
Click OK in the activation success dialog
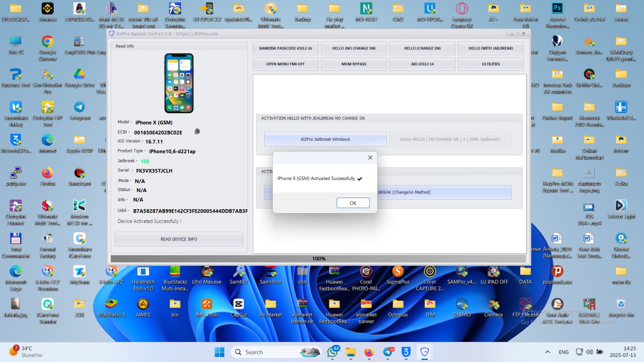coord(353,203)
